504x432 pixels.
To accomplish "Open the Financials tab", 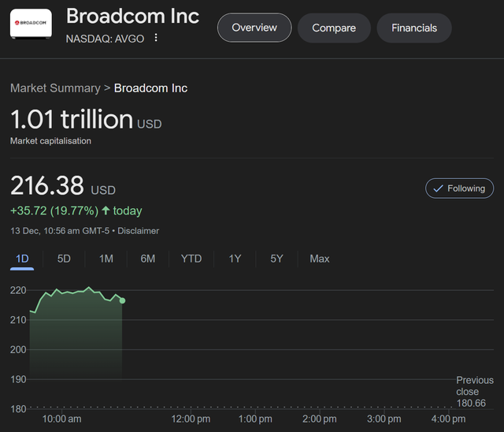I will (414, 28).
